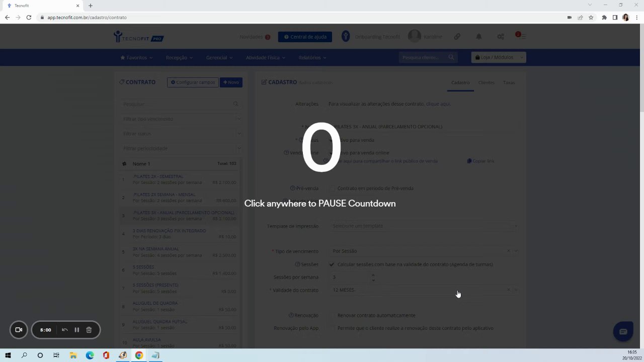Click the recorder camera toggle icon
Screen dimensions: 644x362
click(x=19, y=330)
